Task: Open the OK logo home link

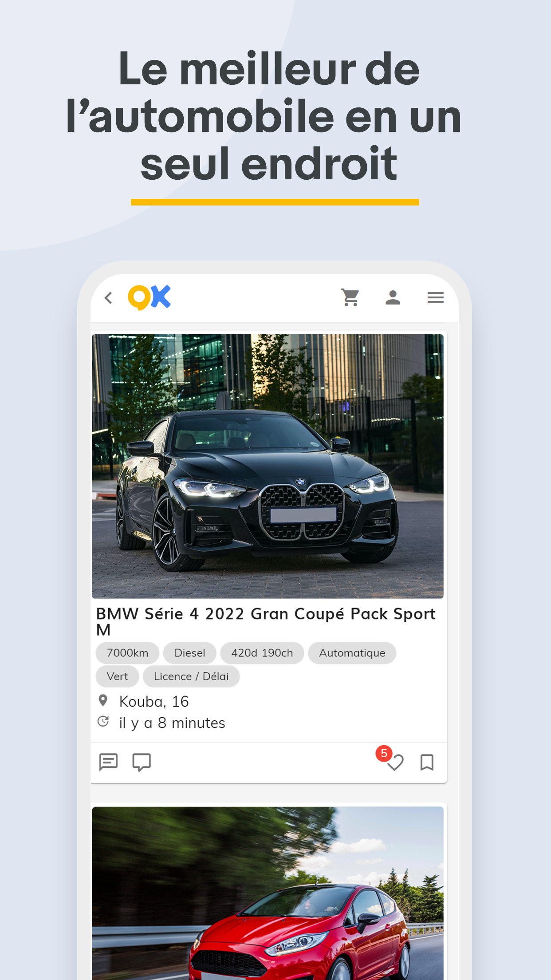Action: tap(149, 297)
